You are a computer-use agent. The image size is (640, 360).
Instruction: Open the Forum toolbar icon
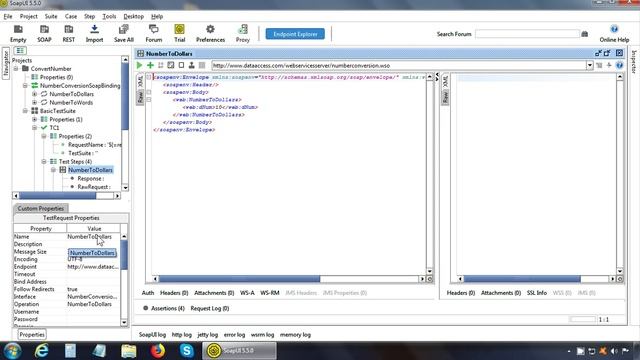[154, 33]
